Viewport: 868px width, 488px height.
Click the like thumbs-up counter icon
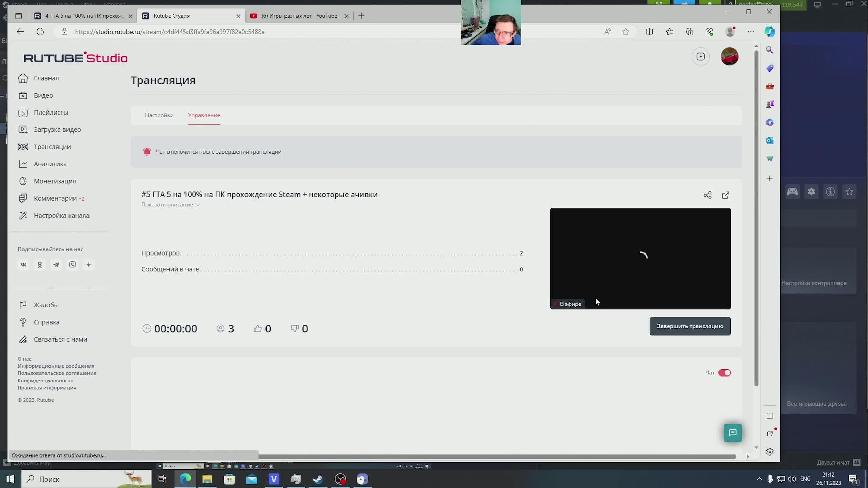tap(258, 328)
